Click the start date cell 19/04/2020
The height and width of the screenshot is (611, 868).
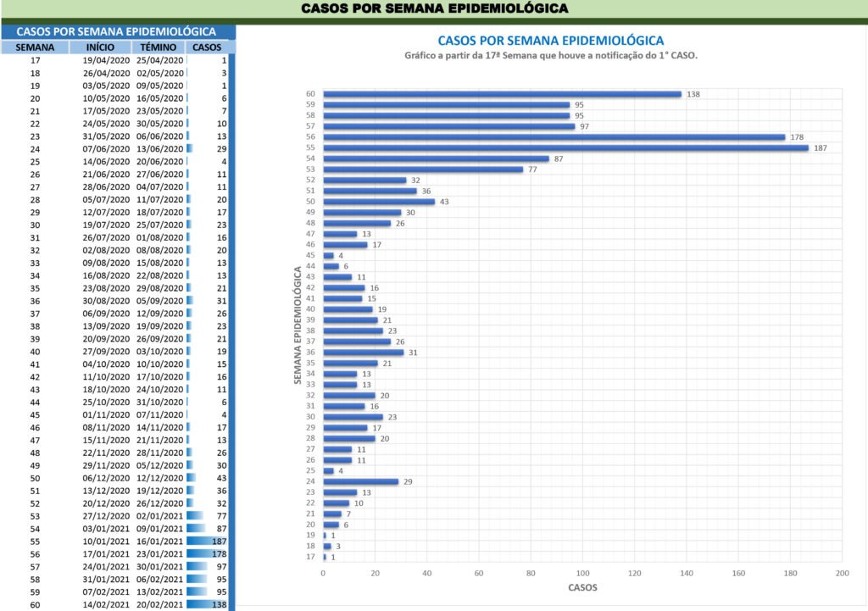[106, 61]
